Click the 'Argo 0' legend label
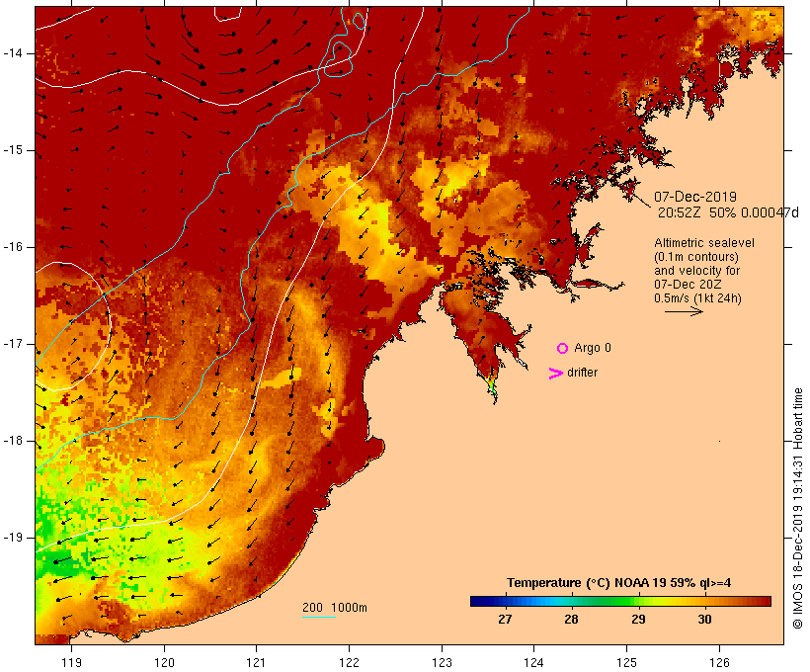810x672 pixels. (593, 348)
